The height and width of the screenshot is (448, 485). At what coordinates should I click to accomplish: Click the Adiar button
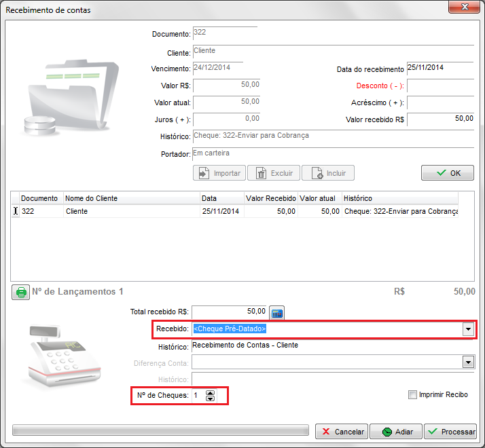pos(396,432)
